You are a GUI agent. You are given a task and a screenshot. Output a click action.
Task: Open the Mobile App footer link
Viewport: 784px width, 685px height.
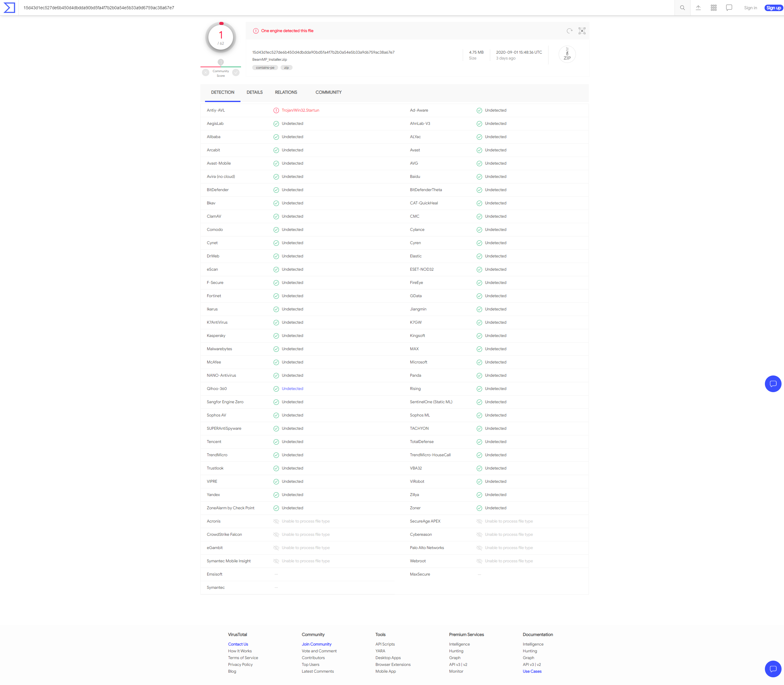385,672
